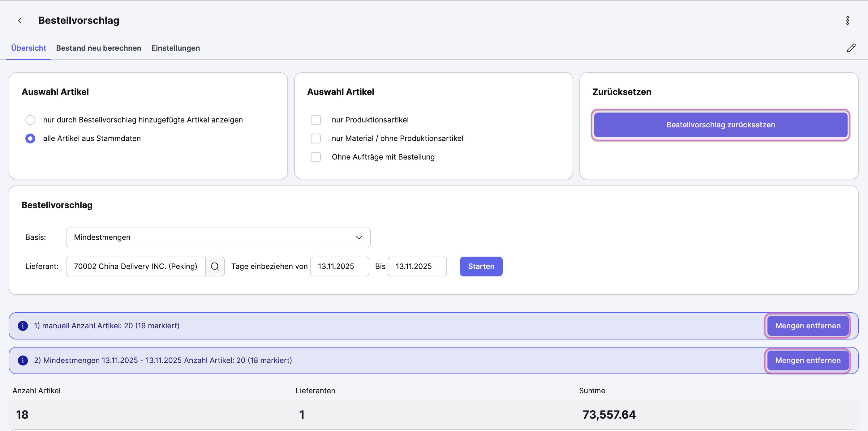Enable 'nur Produktionsartikel' checkbox
The image size is (868, 431).
(x=316, y=120)
